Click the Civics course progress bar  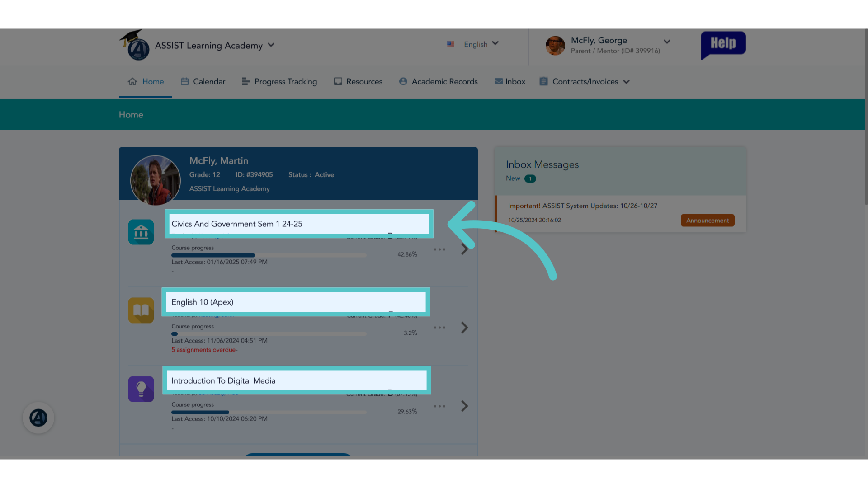tap(269, 255)
